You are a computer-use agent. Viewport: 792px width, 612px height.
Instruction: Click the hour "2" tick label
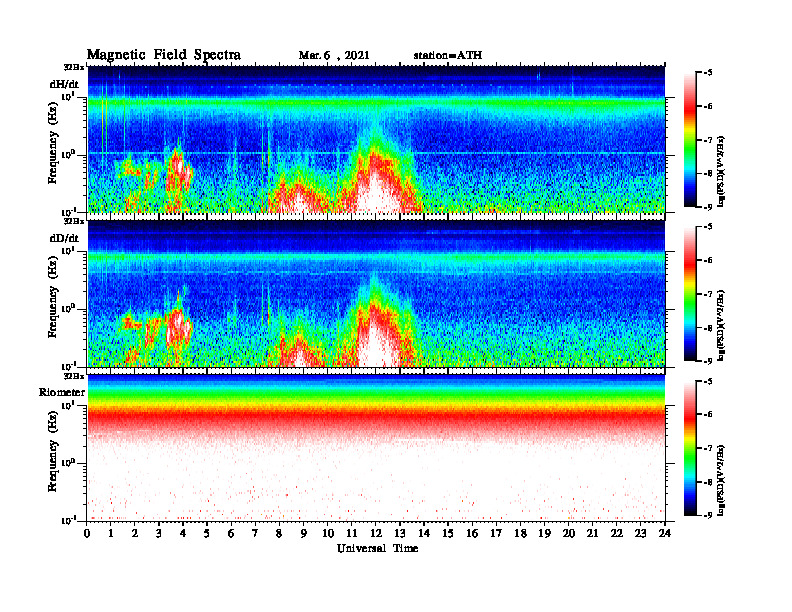pyautogui.click(x=135, y=533)
